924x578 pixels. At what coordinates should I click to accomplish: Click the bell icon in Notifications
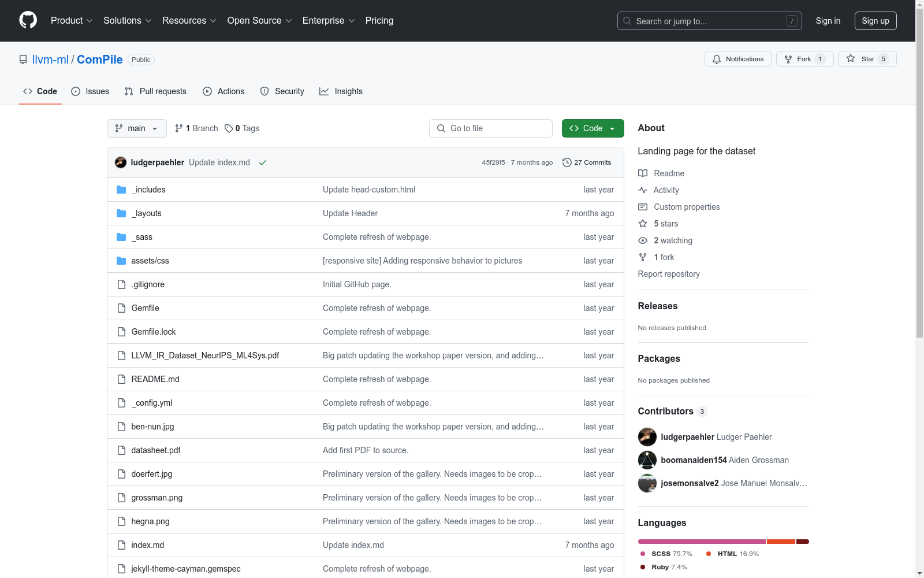point(717,59)
